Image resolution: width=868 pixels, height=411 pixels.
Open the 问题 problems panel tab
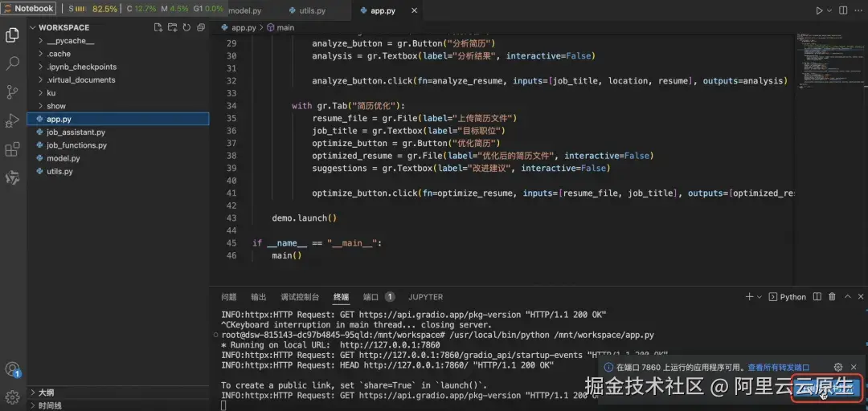pos(228,297)
